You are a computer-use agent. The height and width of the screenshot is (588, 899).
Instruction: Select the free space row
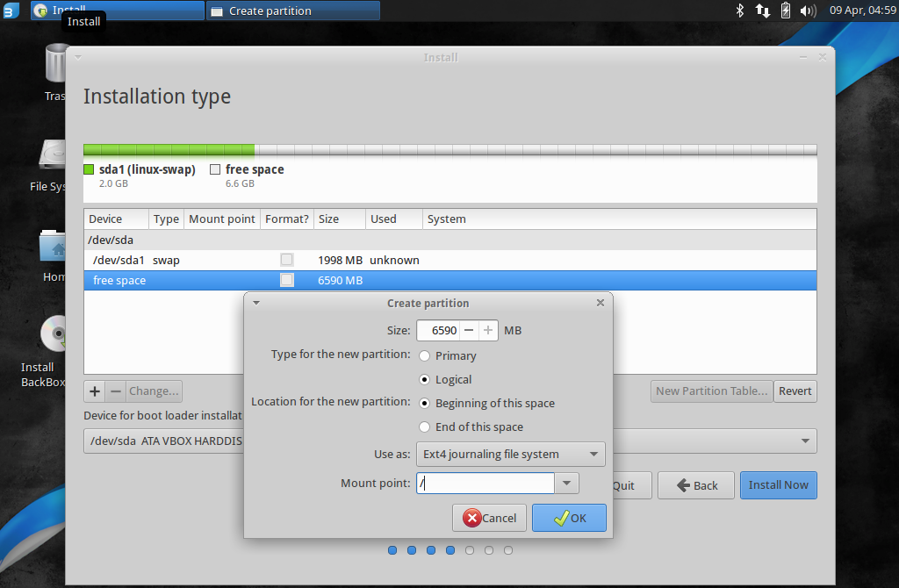450,280
